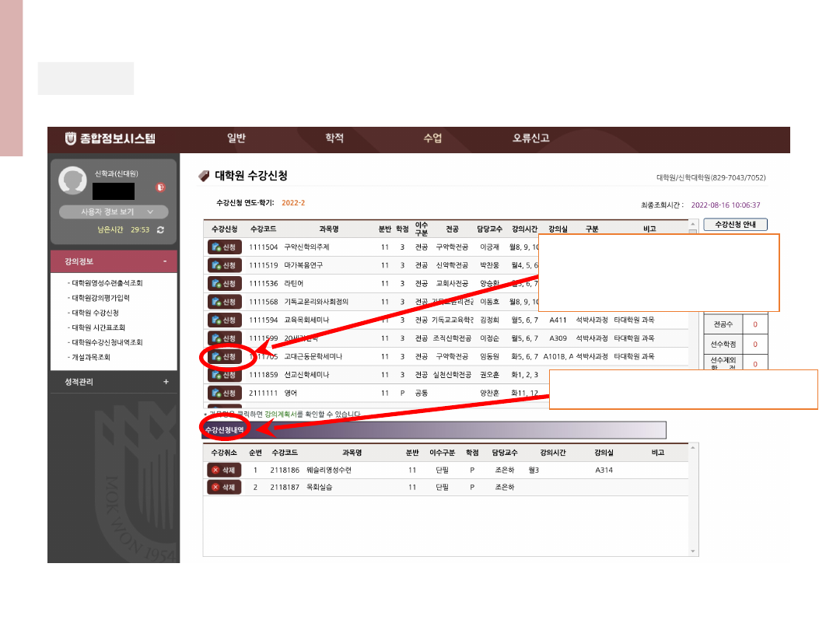Click 신청 for course 고대근동문학세미나
The height and width of the screenshot is (630, 840).
point(225,356)
